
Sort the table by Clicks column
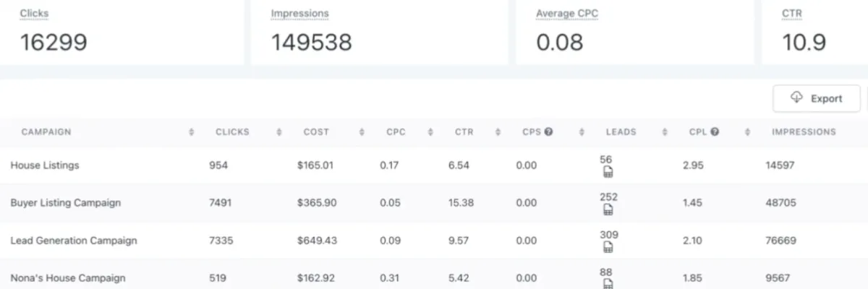[x=232, y=132]
